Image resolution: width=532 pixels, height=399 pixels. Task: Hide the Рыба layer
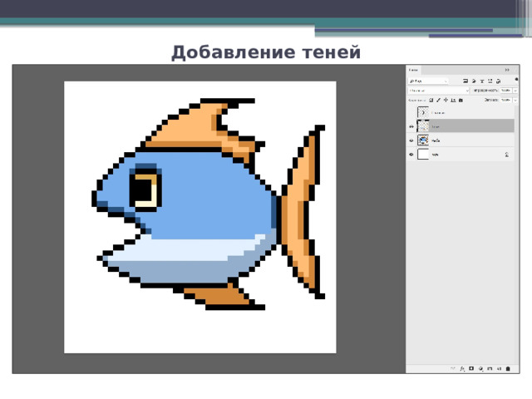[411, 140]
